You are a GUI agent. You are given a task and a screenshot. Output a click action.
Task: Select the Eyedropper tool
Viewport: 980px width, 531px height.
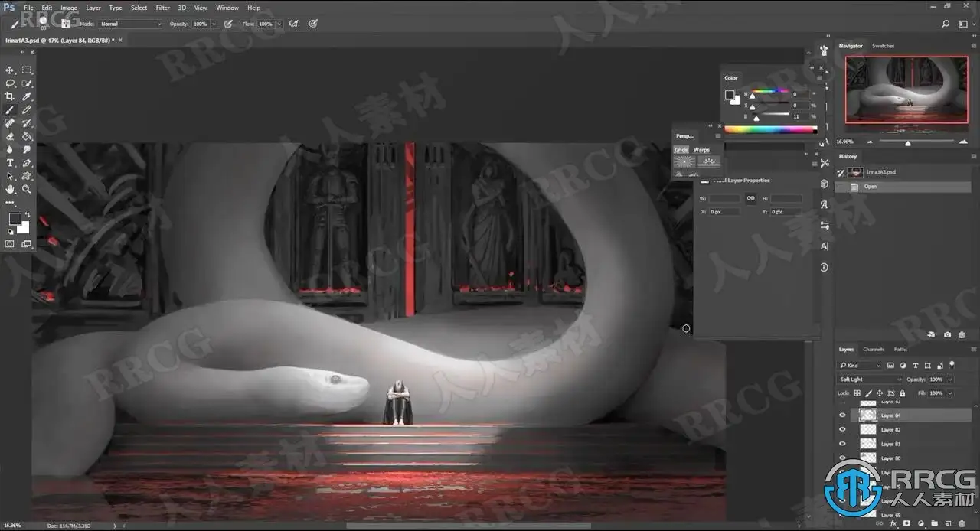click(27, 96)
